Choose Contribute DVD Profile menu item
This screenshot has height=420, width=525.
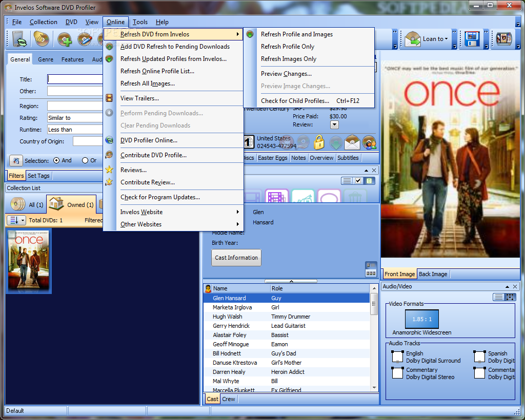click(173, 155)
